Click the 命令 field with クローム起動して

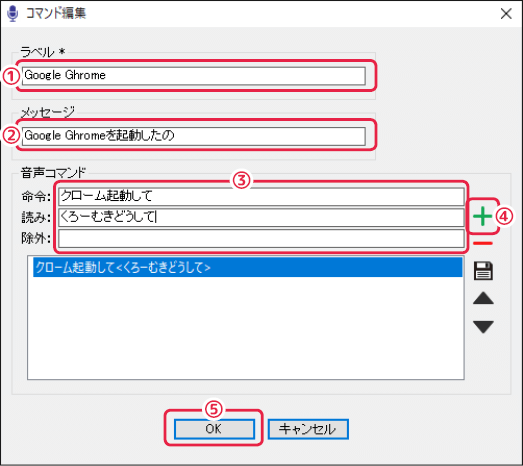[261, 196]
